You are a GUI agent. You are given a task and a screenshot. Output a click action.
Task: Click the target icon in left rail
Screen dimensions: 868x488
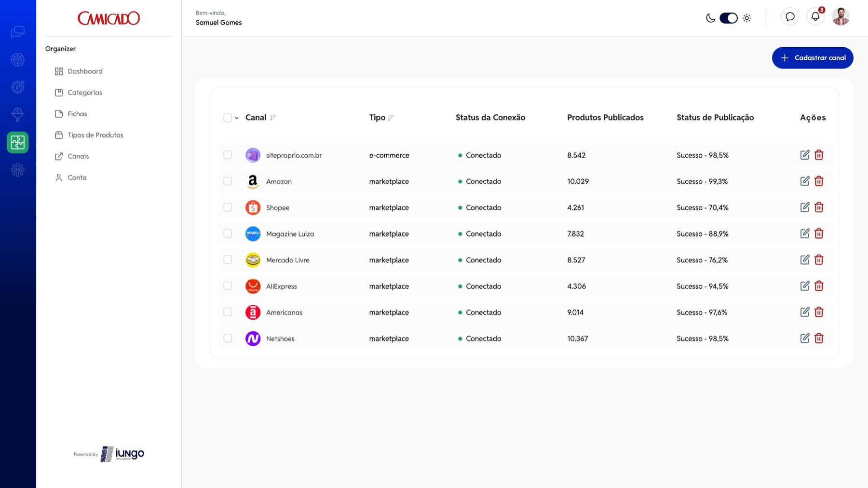(x=18, y=87)
